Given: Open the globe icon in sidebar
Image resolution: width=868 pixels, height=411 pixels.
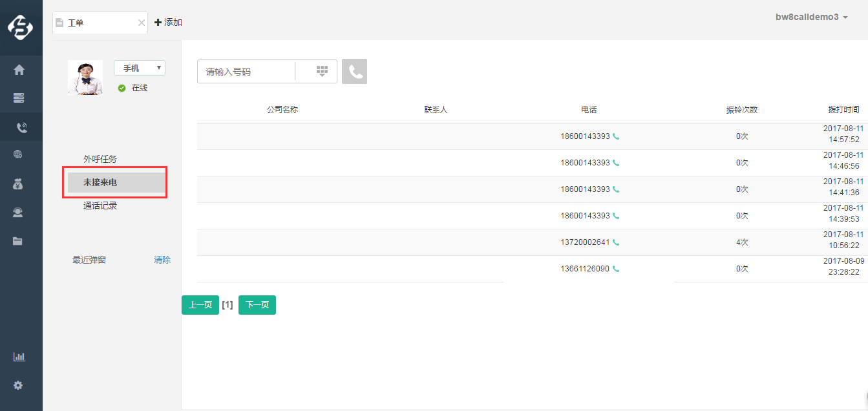Looking at the screenshot, I should [18, 154].
